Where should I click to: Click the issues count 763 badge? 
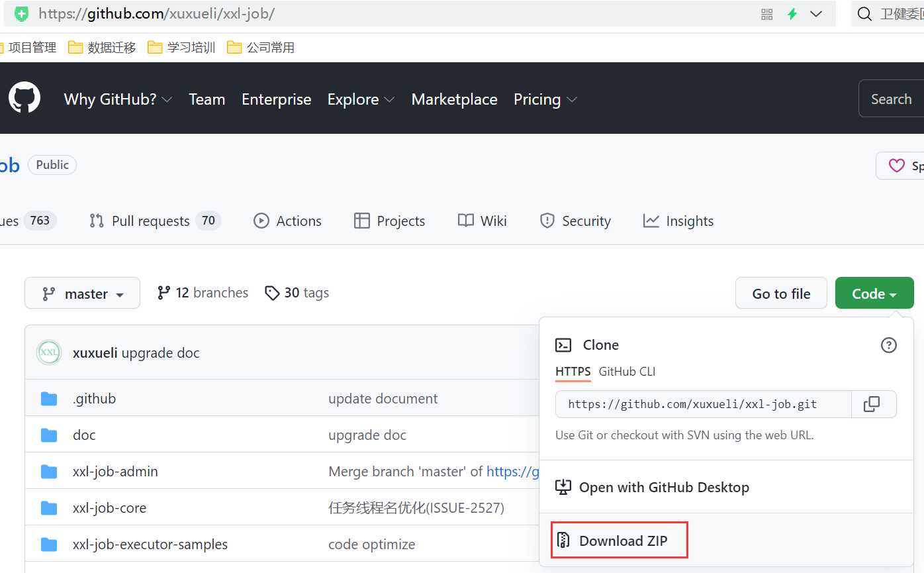(40, 221)
